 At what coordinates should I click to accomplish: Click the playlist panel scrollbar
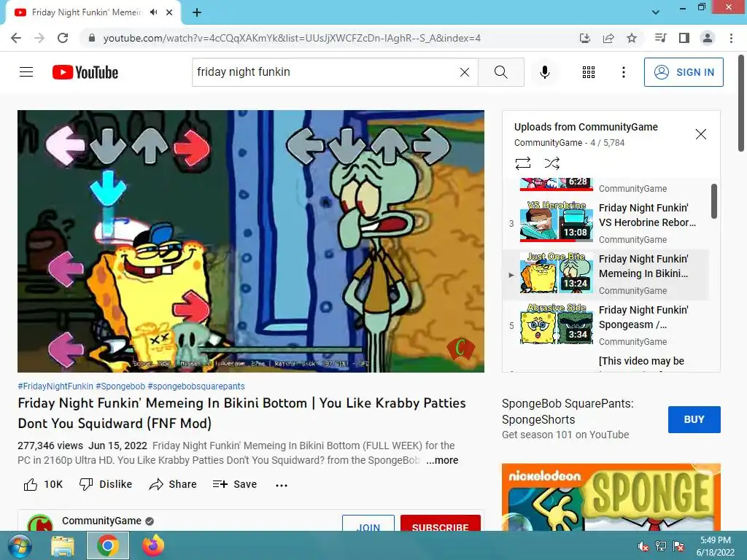click(x=713, y=201)
